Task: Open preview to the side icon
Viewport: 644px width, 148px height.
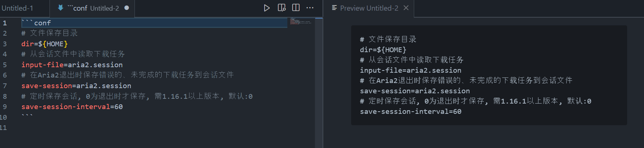Action: click(x=281, y=8)
